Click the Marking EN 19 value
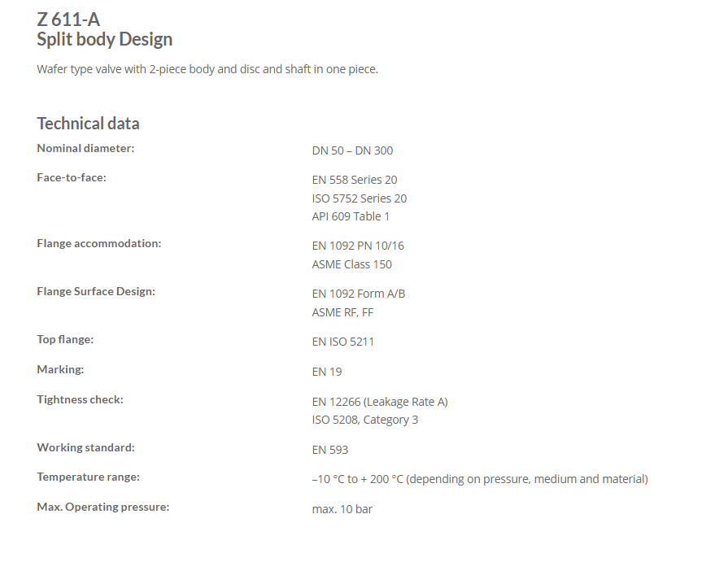 tap(327, 372)
